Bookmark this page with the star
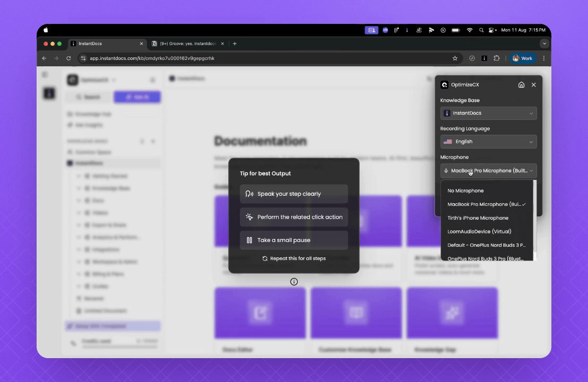Screen dimensions: 588x382 [455, 58]
